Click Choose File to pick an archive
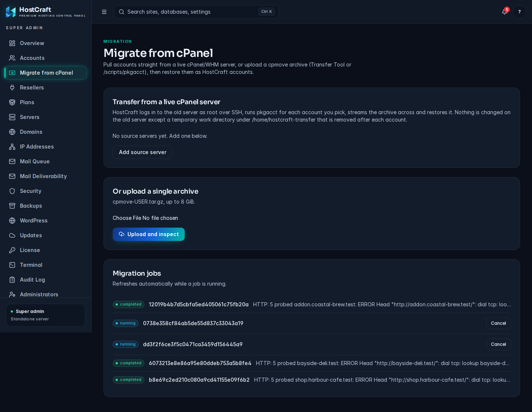532x412 pixels. click(127, 218)
